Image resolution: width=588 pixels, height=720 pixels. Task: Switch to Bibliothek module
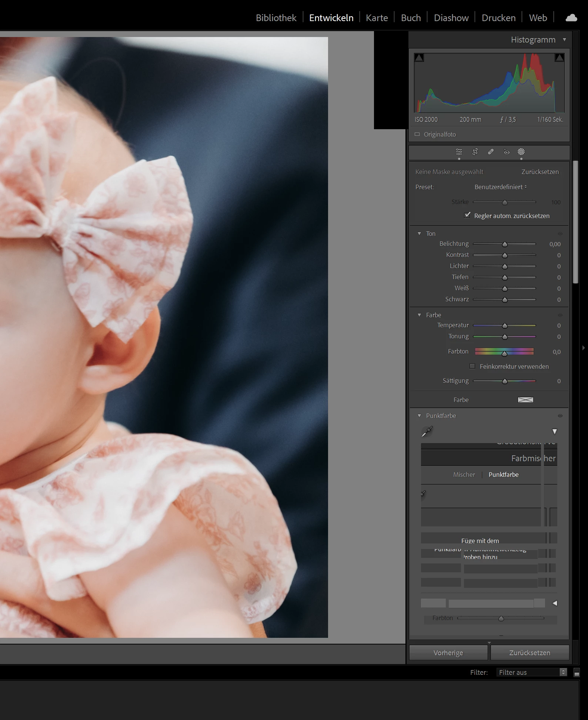pyautogui.click(x=276, y=18)
